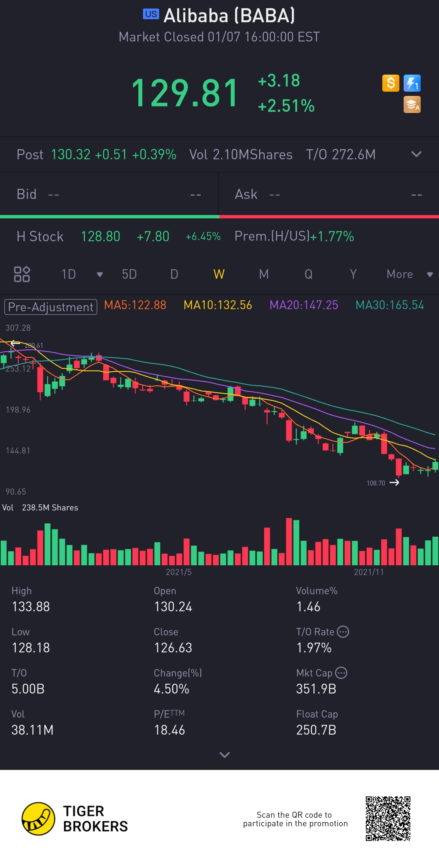The width and height of the screenshot is (439, 868).
Task: Switch to the 5D chart tab
Action: pyautogui.click(x=129, y=274)
